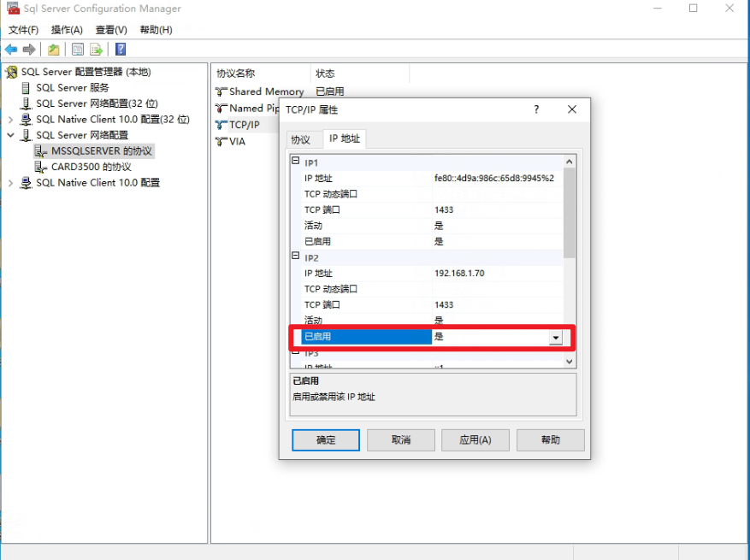The height and width of the screenshot is (560, 750).
Task: Click the Export list toolbar icon
Action: point(97,50)
